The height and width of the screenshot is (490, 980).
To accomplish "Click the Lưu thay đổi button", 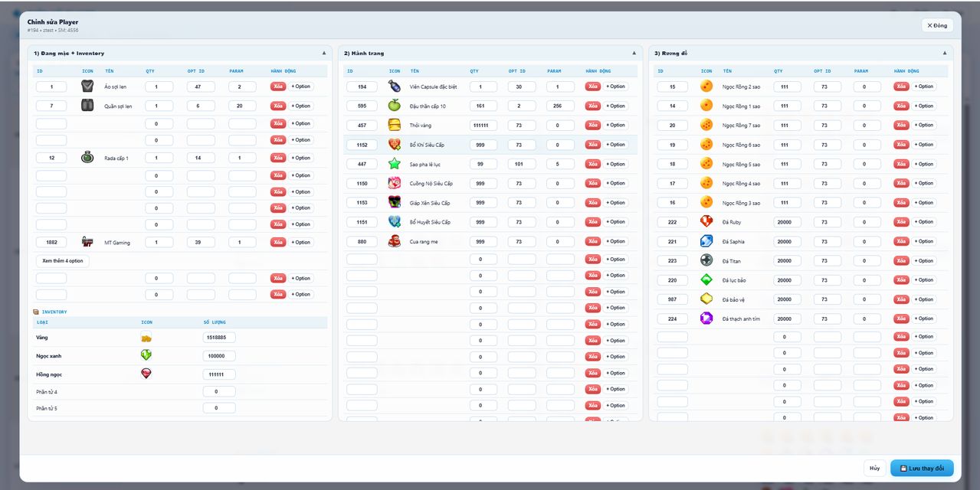I will (922, 468).
